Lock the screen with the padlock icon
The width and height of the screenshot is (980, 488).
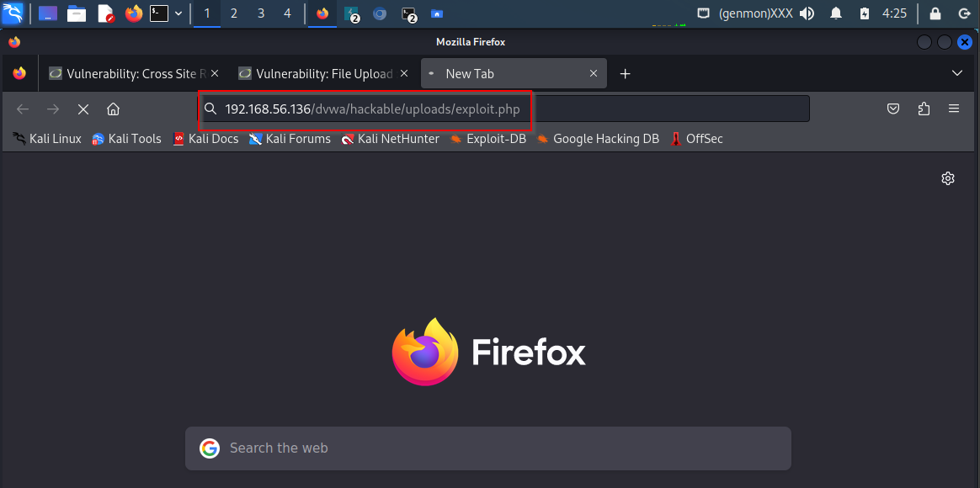click(x=935, y=13)
